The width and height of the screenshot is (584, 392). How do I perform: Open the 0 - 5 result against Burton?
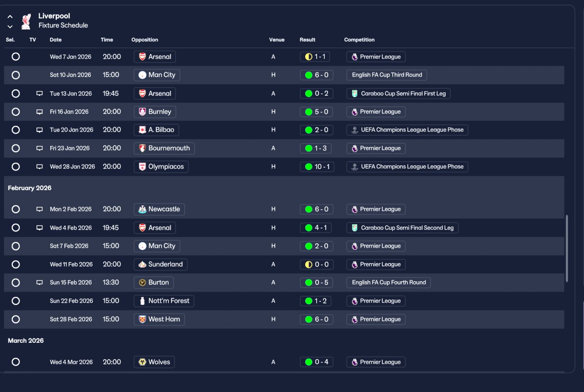(316, 283)
